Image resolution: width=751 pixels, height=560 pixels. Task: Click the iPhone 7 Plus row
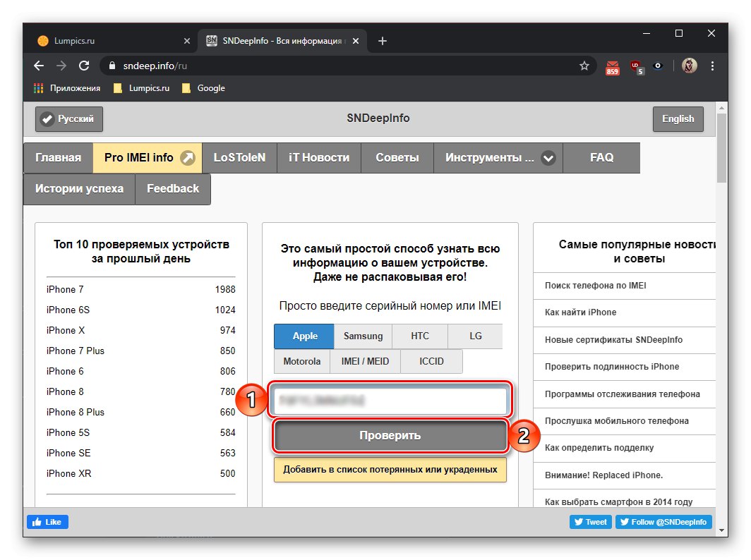pyautogui.click(x=141, y=351)
